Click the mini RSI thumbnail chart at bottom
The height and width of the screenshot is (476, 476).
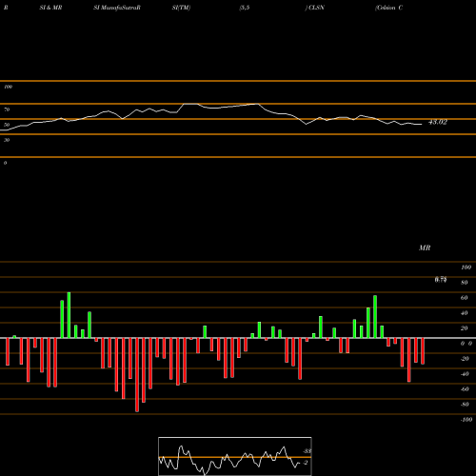[235, 456]
